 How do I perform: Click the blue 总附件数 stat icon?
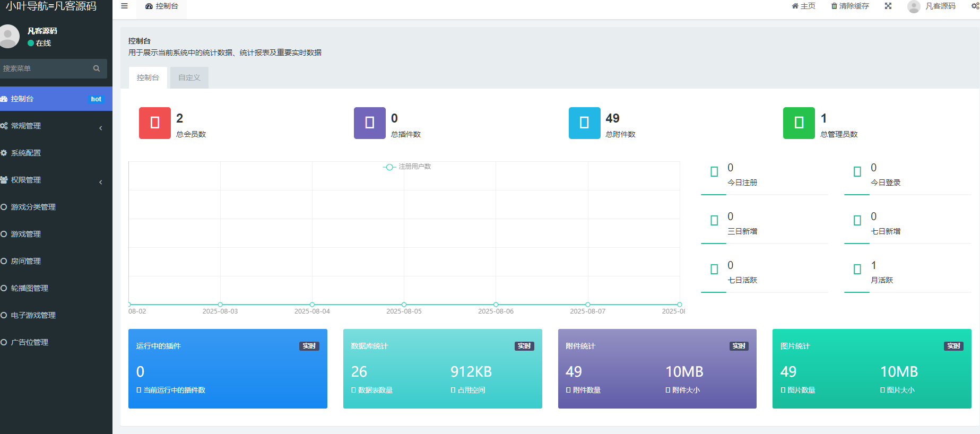pos(584,123)
